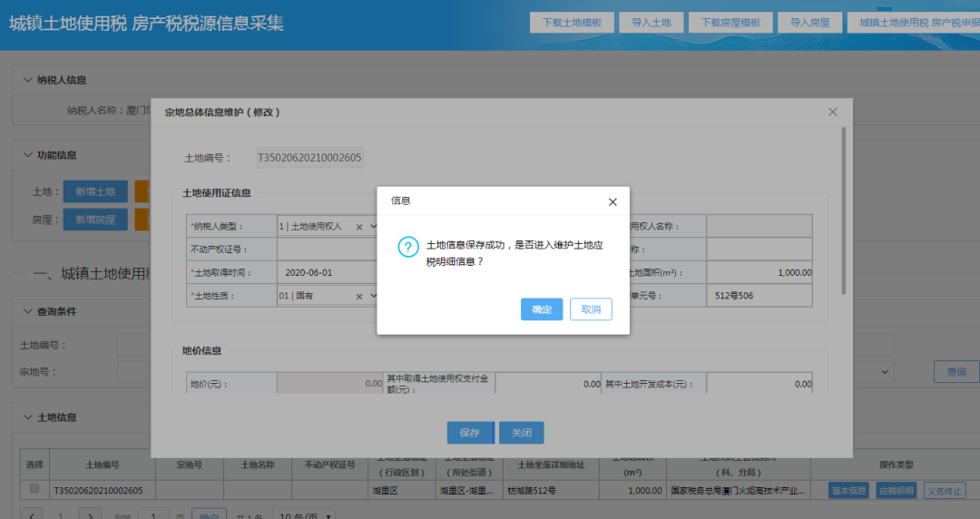Click the 土地编号 column header
The width and height of the screenshot is (980, 519).
103,465
